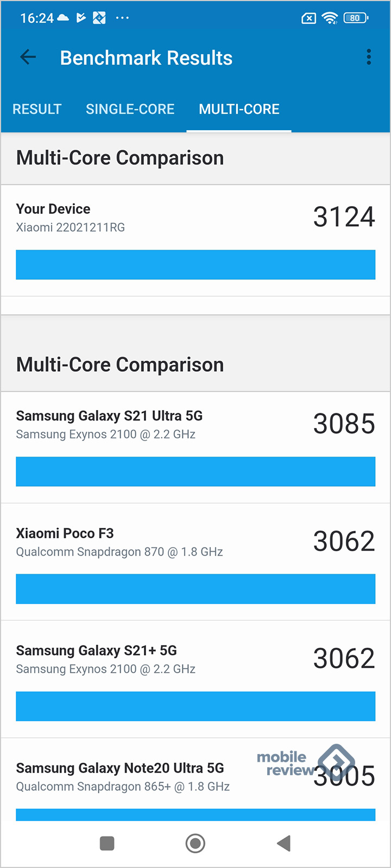Switch to the RESULT tab
Image resolution: width=391 pixels, height=868 pixels.
[x=37, y=109]
